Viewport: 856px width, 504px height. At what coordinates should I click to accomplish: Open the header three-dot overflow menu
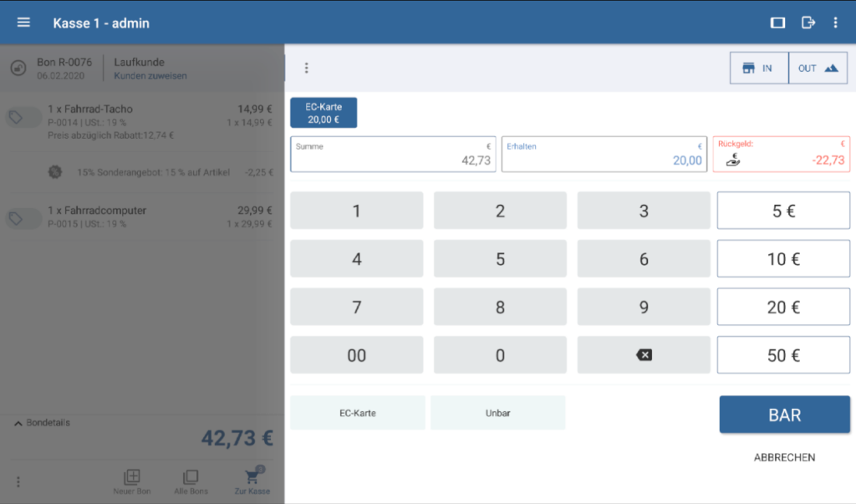(835, 23)
